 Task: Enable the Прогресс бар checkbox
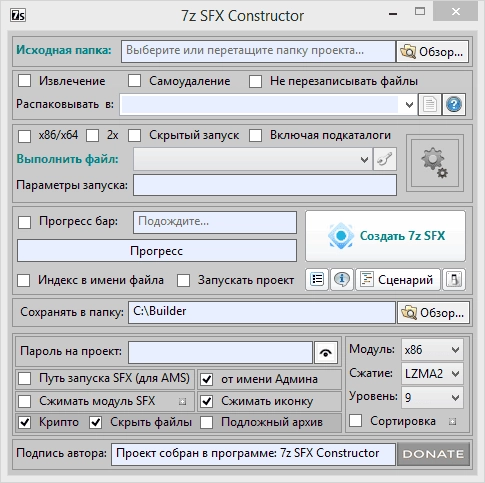click(x=25, y=222)
